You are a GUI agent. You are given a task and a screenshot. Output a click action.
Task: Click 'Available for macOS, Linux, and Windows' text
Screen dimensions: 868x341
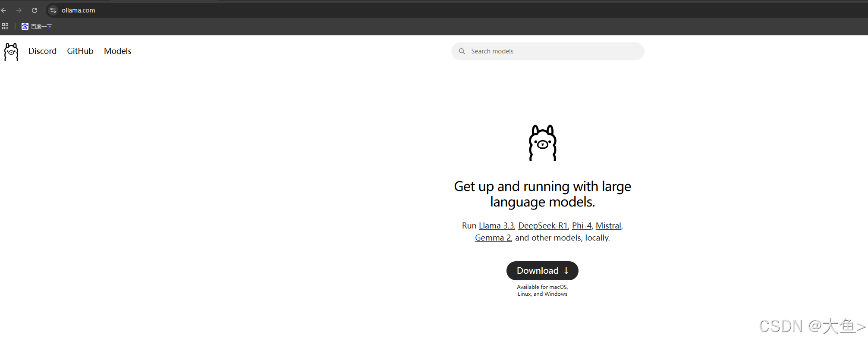point(543,291)
